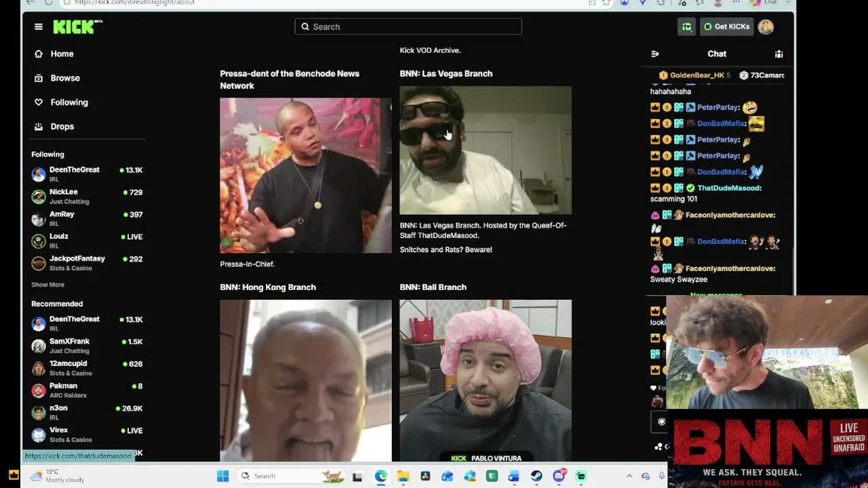Click GoldenBear_HK in chat leaderboard

(x=697, y=75)
